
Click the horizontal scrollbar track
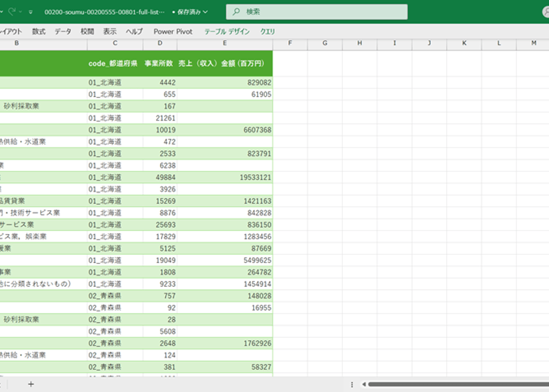click(x=458, y=384)
